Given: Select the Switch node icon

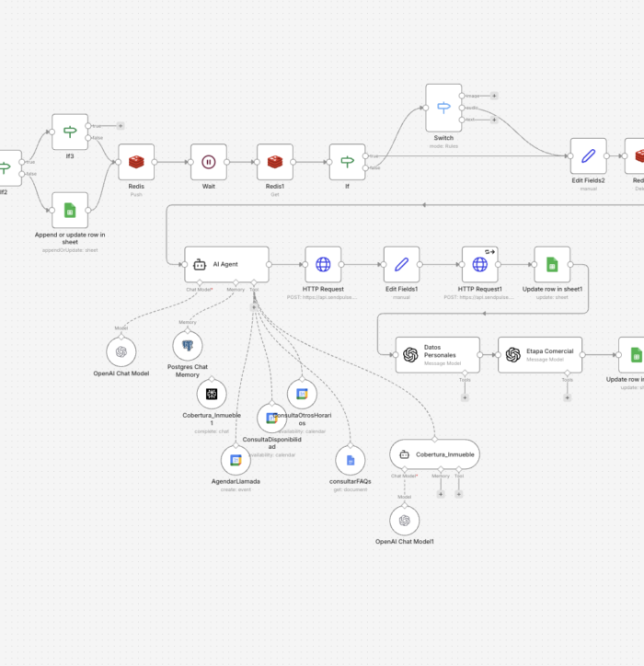Looking at the screenshot, I should [443, 109].
